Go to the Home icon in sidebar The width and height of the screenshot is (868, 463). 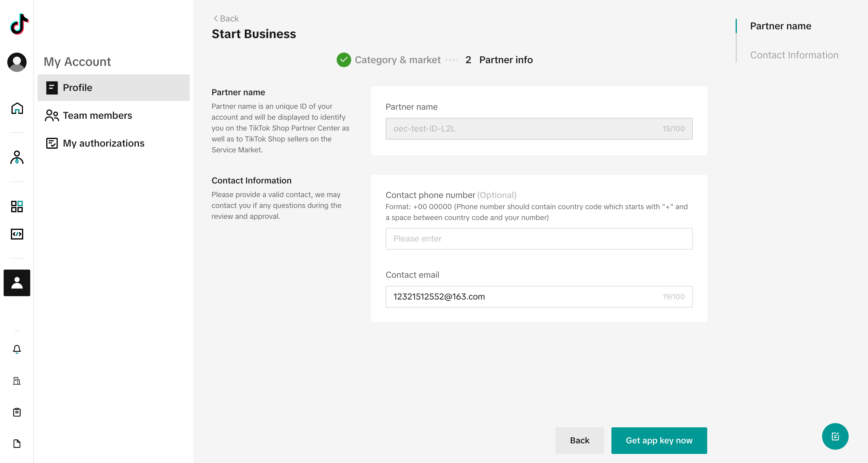(17, 108)
